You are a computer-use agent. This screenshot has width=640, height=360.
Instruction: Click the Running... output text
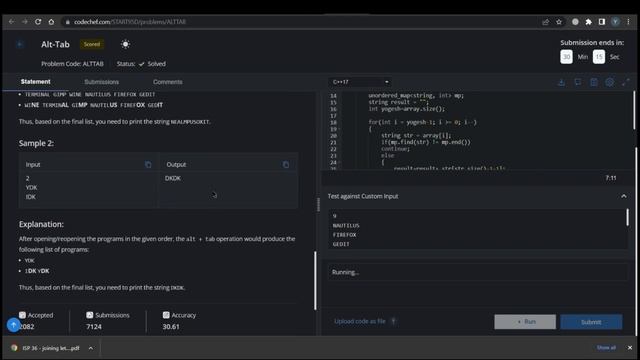345,272
